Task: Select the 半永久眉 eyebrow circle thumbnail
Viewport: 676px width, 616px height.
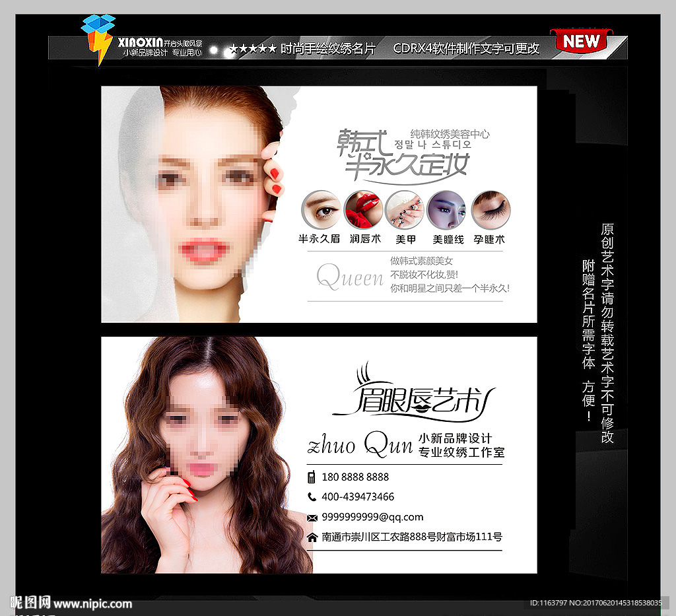Action: pyautogui.click(x=321, y=210)
